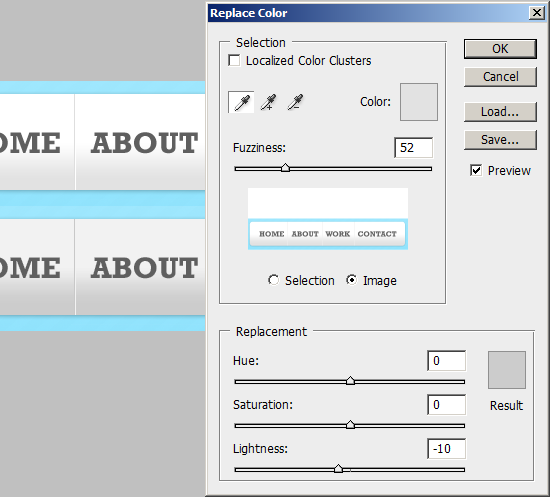Focus the Lightness value field
Image resolution: width=550 pixels, height=497 pixels.
tap(447, 449)
